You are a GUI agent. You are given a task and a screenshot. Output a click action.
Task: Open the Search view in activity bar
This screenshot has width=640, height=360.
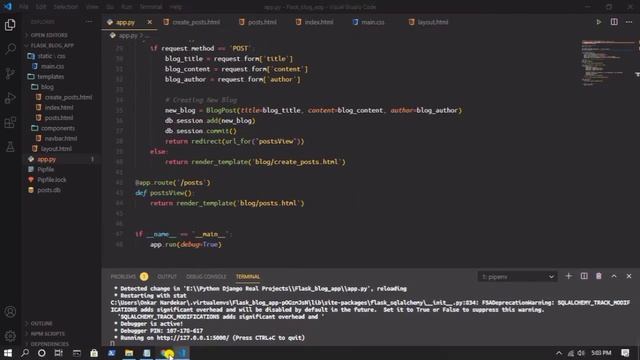(10, 49)
